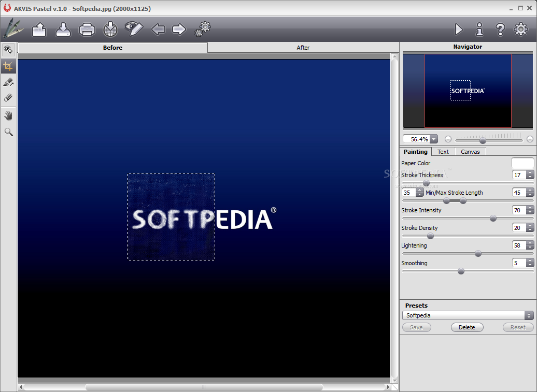Viewport: 537px width, 392px height.
Task: Click the Stroke Intensity value field showing 70
Action: (519, 210)
